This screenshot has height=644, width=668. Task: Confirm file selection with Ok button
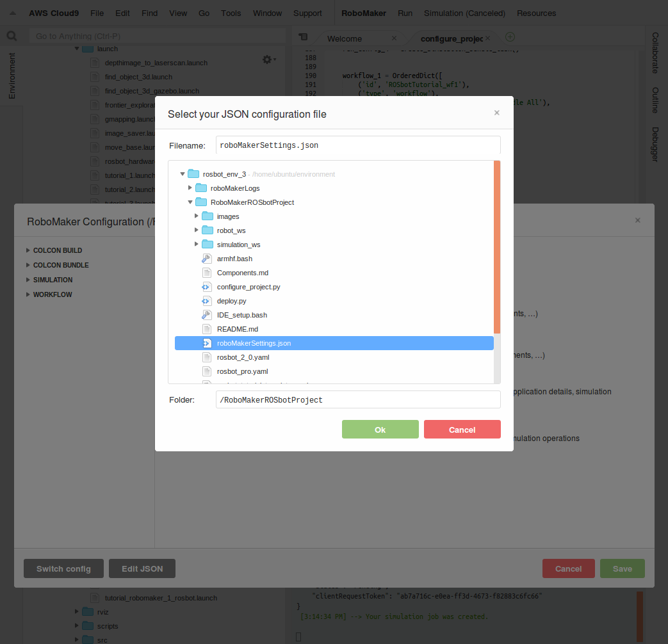click(x=380, y=430)
